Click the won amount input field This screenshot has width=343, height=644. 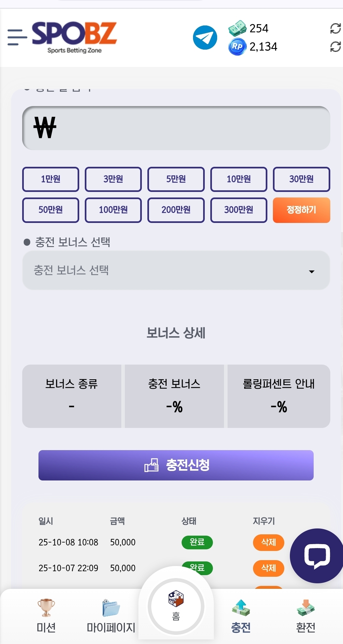(176, 128)
